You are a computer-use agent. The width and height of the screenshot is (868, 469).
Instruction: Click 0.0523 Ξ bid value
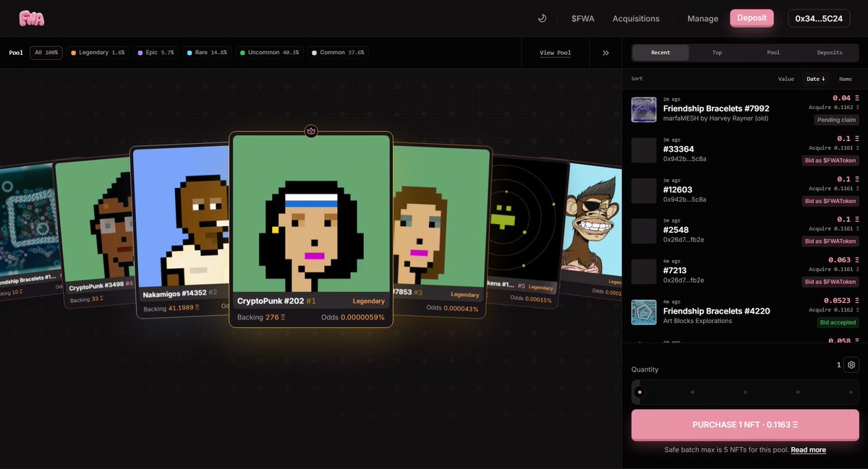(841, 300)
